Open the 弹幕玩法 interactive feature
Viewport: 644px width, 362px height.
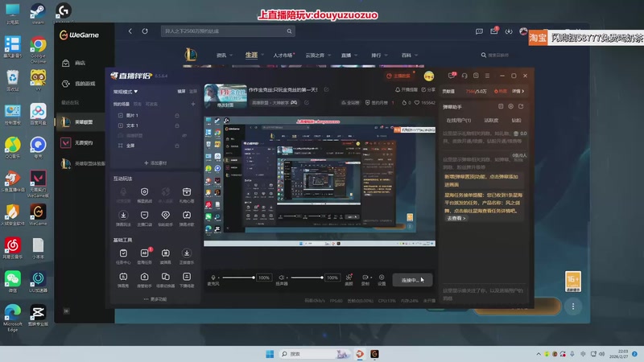point(123,218)
